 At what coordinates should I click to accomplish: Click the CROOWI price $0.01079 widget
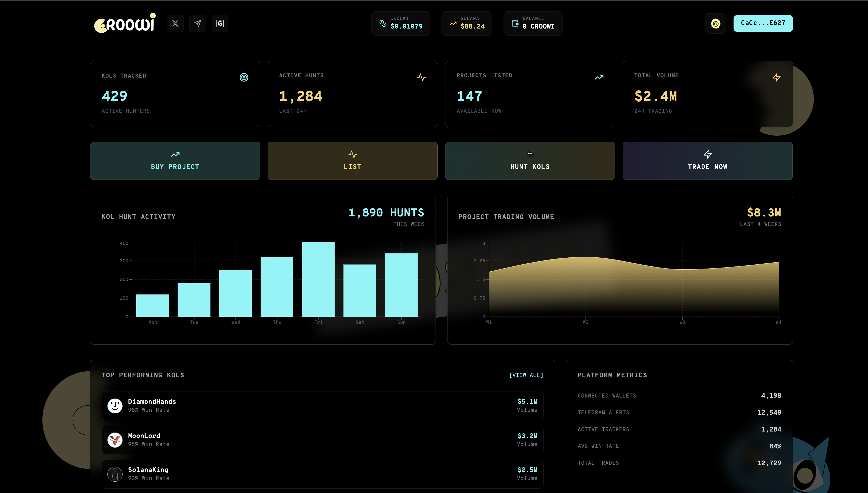click(x=401, y=23)
